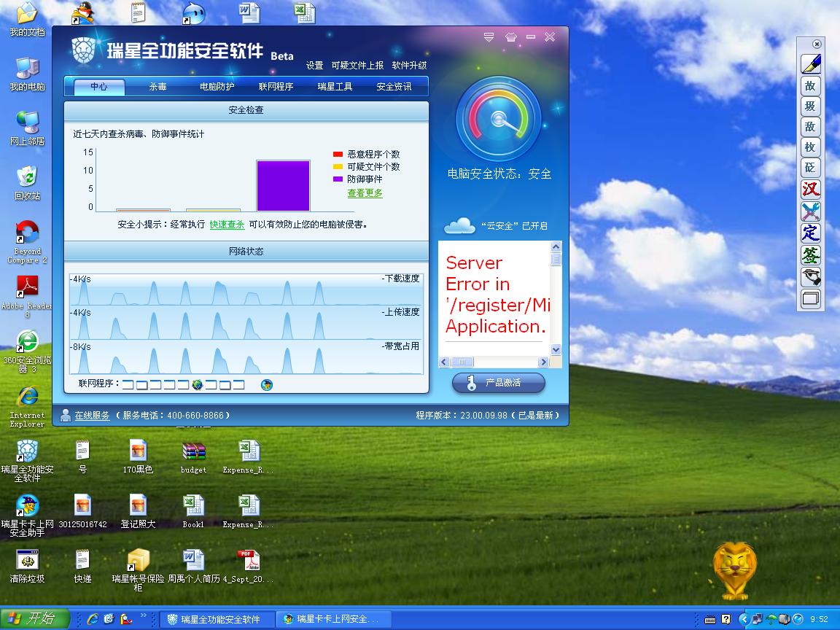Click the blue 定 icon on the toolbar

(x=811, y=233)
